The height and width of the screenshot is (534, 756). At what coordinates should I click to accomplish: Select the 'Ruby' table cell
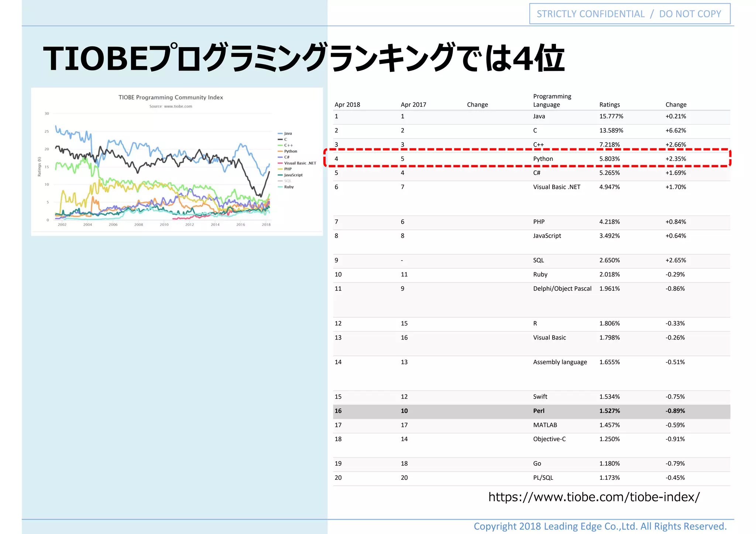point(540,275)
